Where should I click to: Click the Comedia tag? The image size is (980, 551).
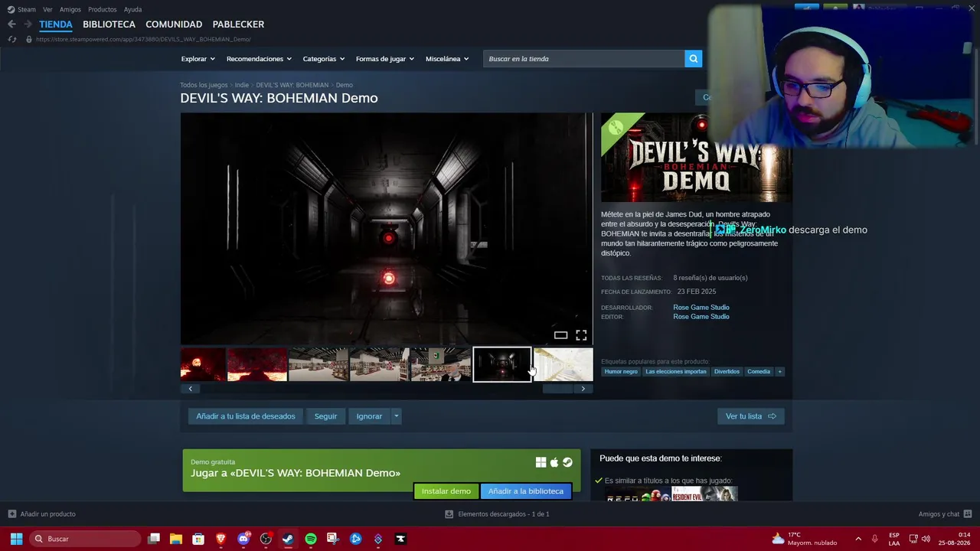coord(759,372)
